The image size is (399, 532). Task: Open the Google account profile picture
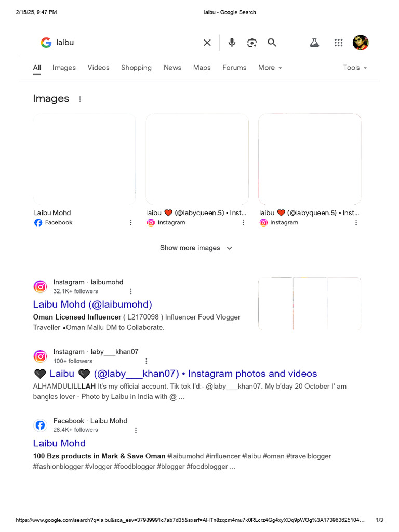coord(361,43)
